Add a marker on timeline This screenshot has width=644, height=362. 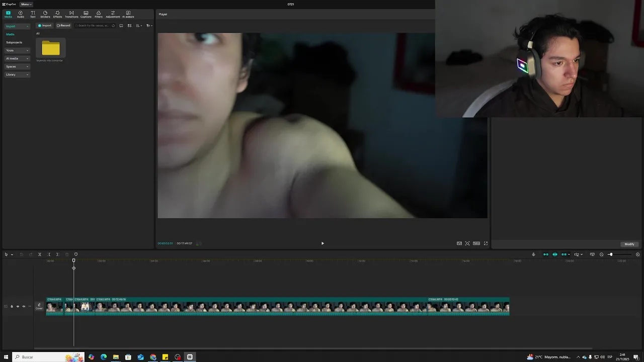pyautogui.click(x=76, y=254)
